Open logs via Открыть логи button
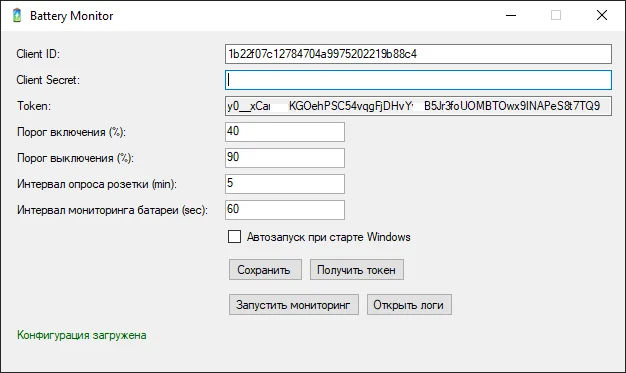 point(409,305)
